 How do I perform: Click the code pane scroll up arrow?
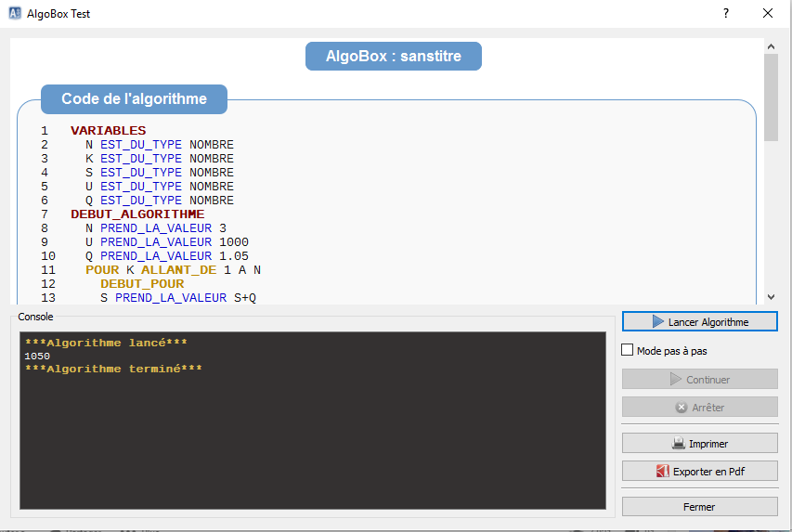(x=771, y=45)
